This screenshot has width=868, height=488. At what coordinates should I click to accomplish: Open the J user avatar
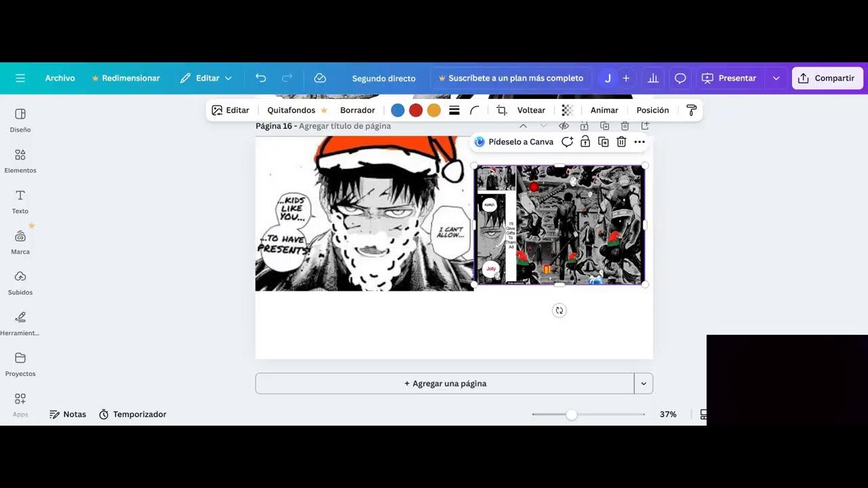coord(608,78)
